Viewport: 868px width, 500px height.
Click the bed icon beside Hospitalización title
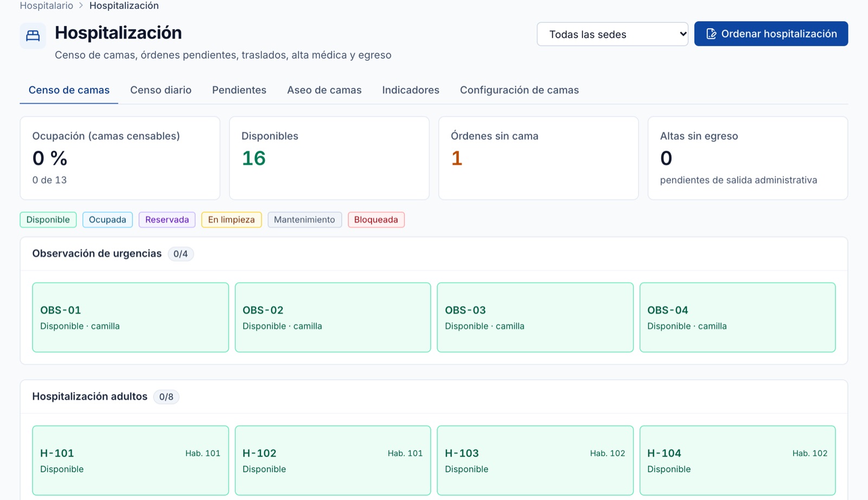pos(33,36)
